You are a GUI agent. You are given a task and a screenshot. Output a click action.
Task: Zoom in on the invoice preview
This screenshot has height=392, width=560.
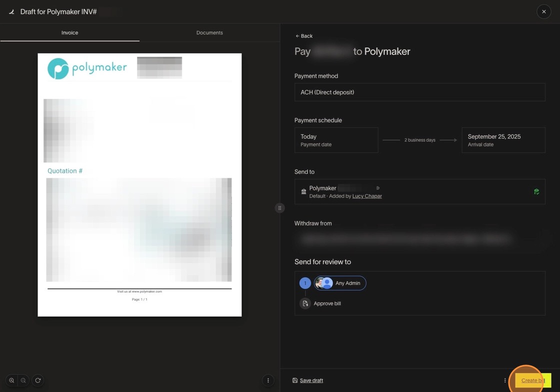coord(11,381)
